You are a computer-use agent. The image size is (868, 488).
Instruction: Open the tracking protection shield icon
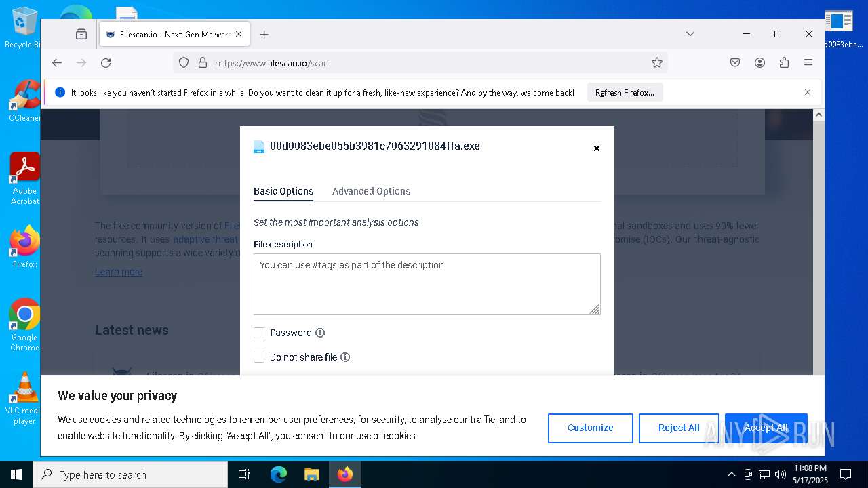click(x=184, y=63)
